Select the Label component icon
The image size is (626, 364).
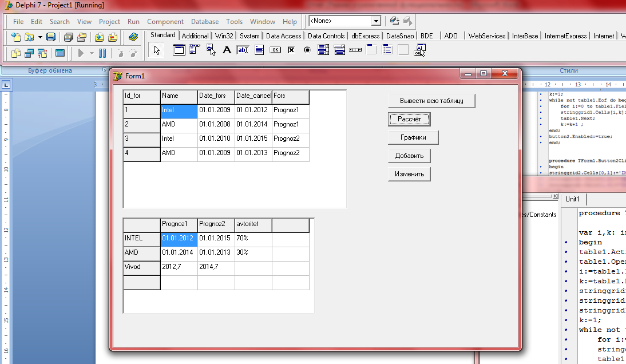point(227,50)
